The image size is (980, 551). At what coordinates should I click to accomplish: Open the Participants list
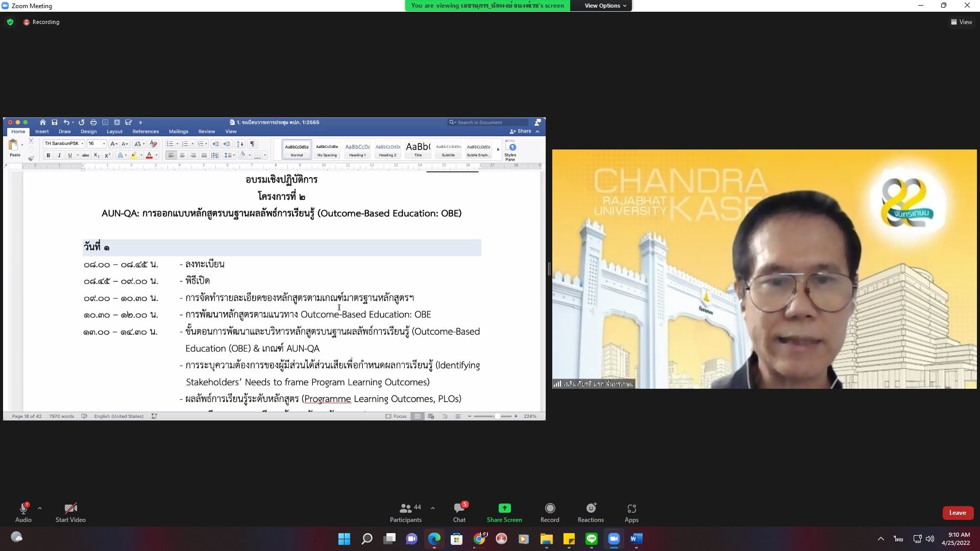pos(406,512)
